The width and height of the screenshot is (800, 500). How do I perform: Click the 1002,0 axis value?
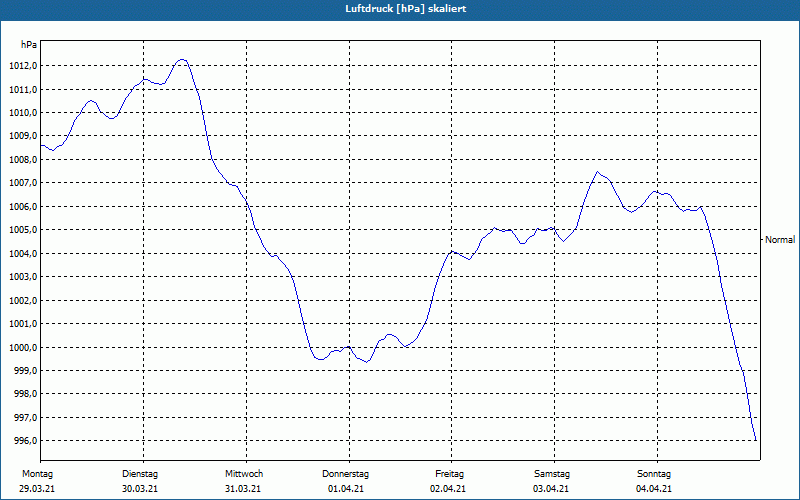pyautogui.click(x=23, y=301)
